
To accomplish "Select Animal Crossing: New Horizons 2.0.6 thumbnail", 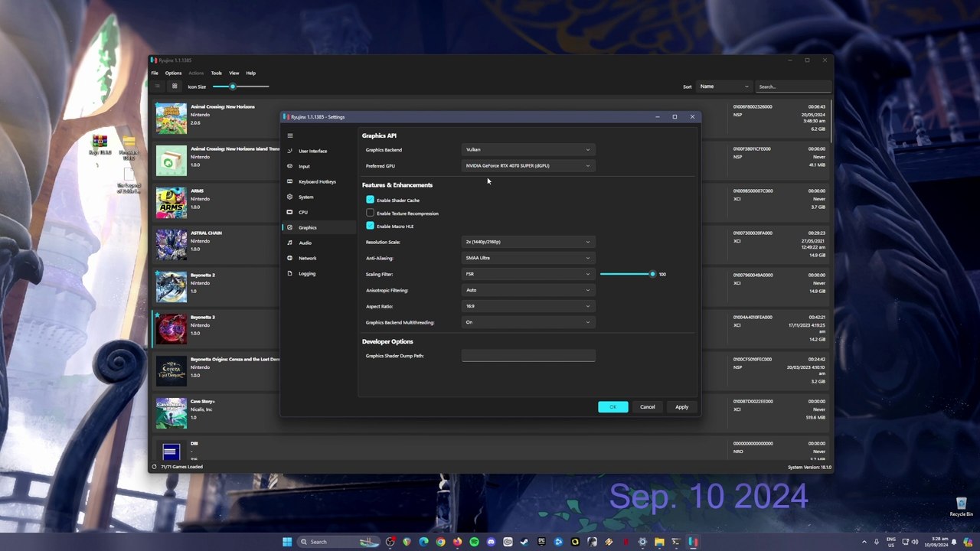I will pos(171,119).
